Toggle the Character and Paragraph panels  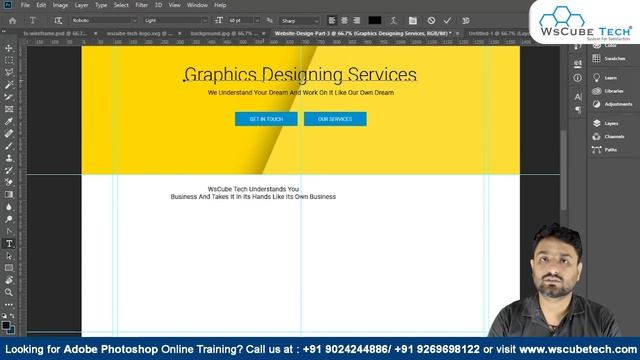pyautogui.click(x=413, y=20)
